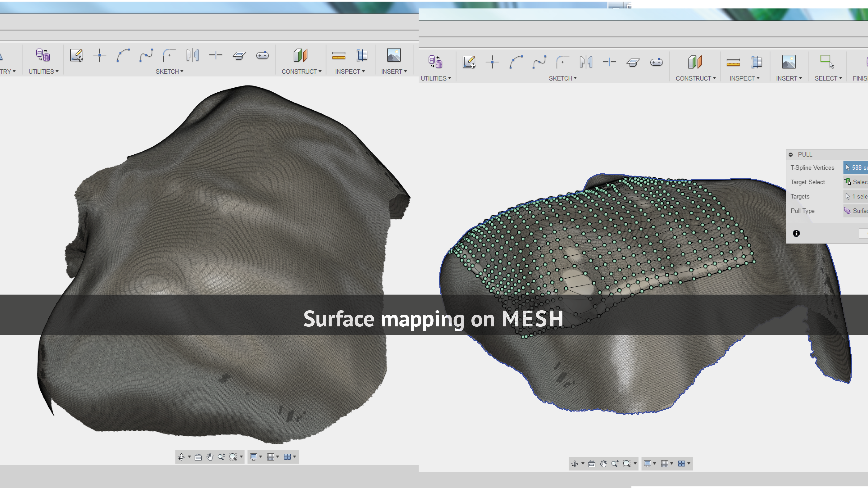Open Viewports layout icon in right window

[x=681, y=464]
